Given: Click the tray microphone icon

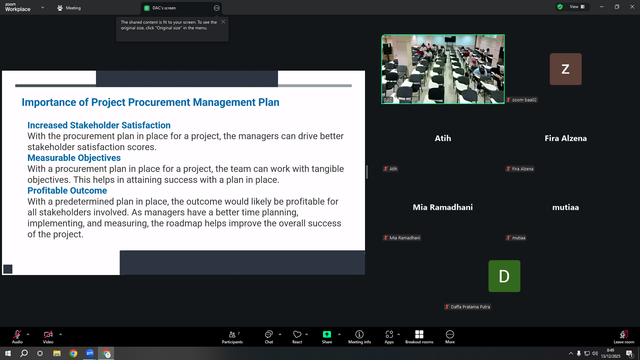Looking at the screenshot, I should point(579,353).
